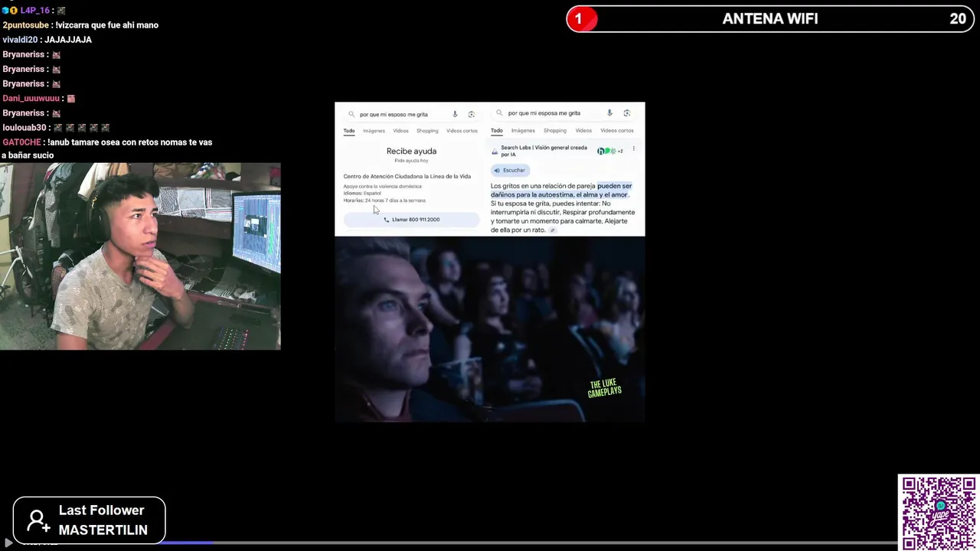Viewport: 980px width, 551px height.
Task: Select Todo tab in right search results
Action: (497, 131)
